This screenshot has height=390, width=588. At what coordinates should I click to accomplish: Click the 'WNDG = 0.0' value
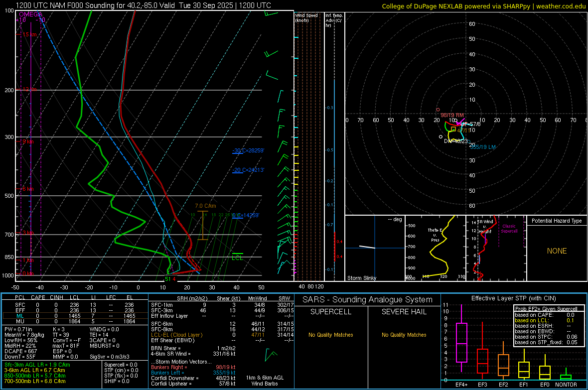point(104,329)
